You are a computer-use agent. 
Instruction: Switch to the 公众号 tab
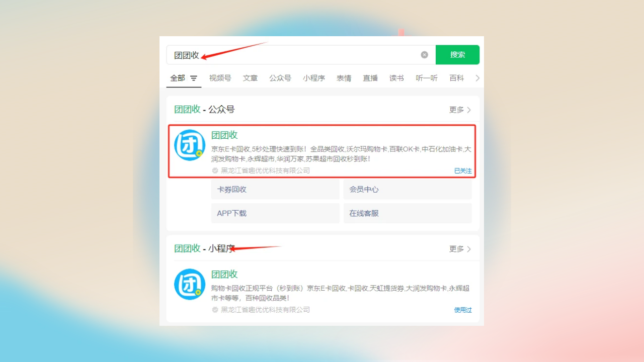[280, 78]
